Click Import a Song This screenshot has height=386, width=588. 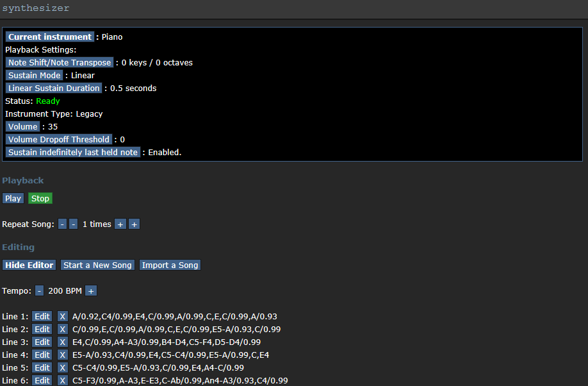click(170, 265)
